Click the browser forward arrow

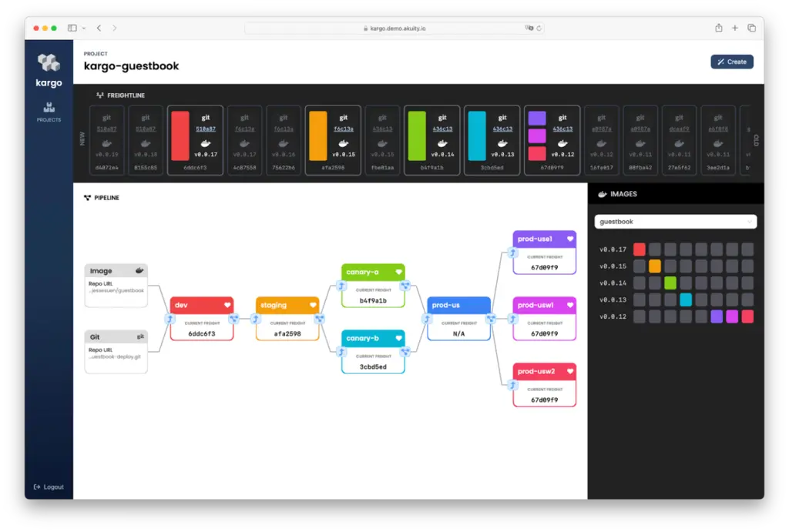(x=115, y=28)
